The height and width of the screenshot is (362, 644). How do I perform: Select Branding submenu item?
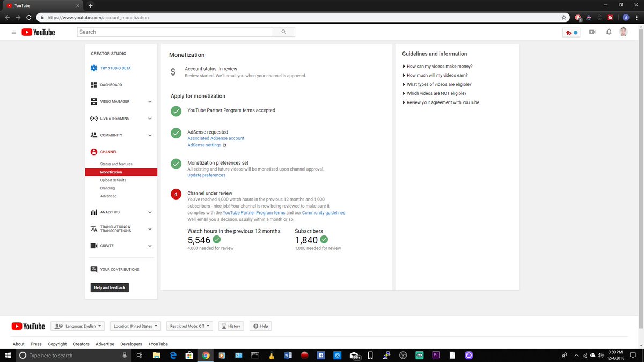107,188
